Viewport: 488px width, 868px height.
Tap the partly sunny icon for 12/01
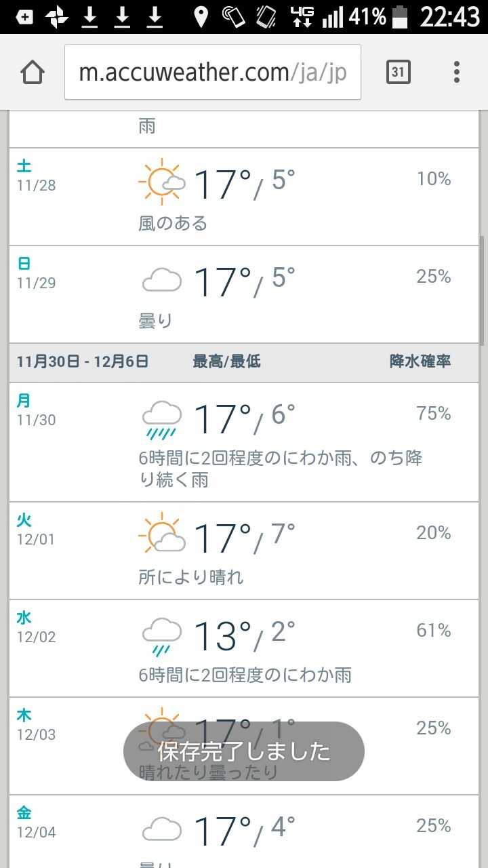tap(162, 536)
